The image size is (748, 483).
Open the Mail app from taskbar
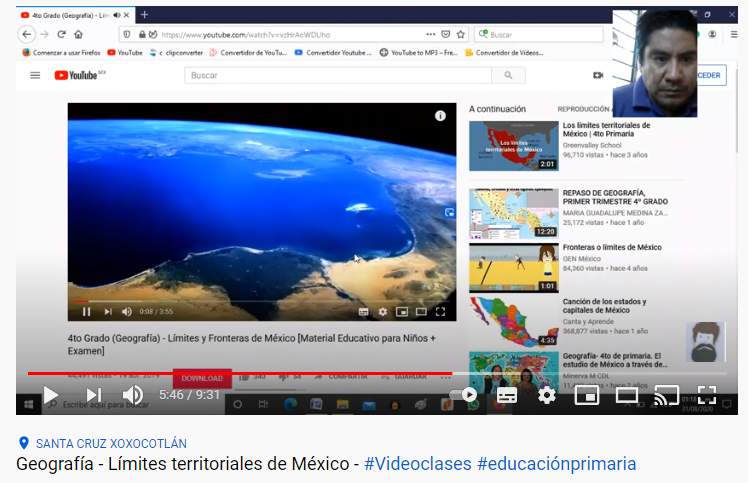pyautogui.click(x=369, y=405)
